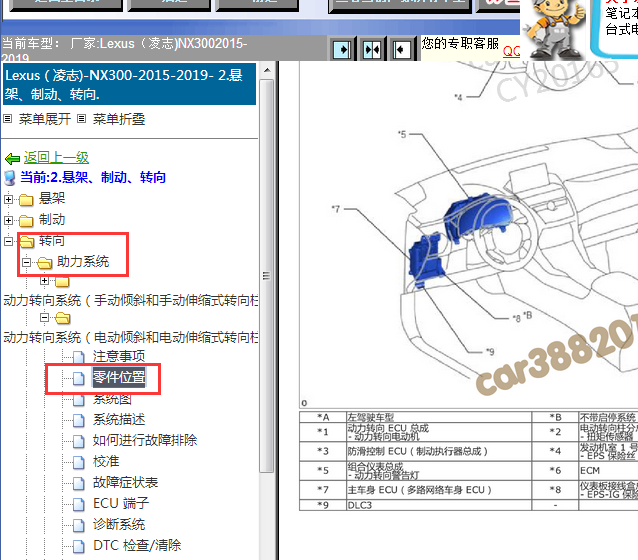Click the 诊断系统 document icon
The image size is (638, 560).
pos(79,525)
